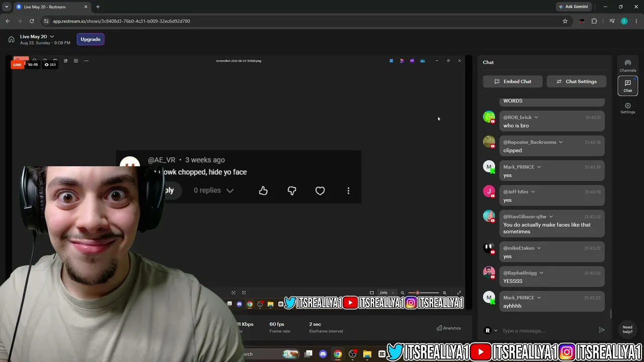Open Chrome from the Windows taskbar
This screenshot has width=644, height=362.
point(338,354)
